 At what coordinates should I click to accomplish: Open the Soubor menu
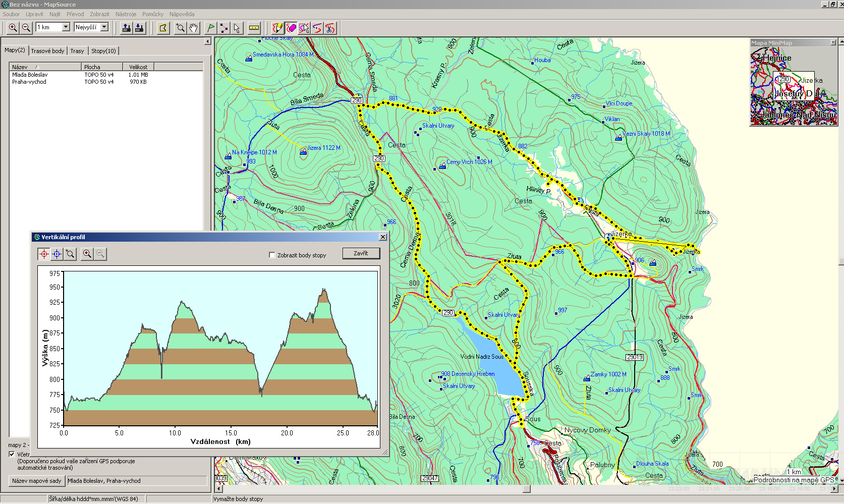click(11, 14)
